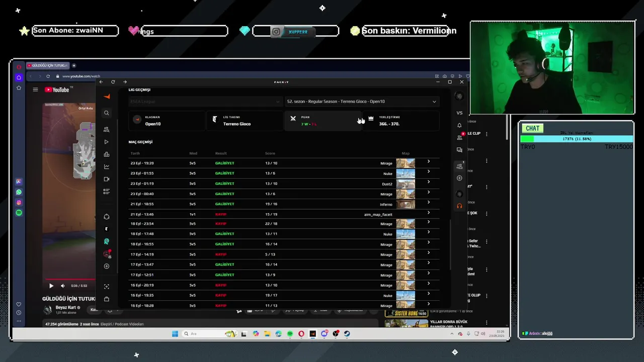Click the briefcase icon at FACEIT sidebar bottom
This screenshot has height=362, width=644.
tap(106, 299)
